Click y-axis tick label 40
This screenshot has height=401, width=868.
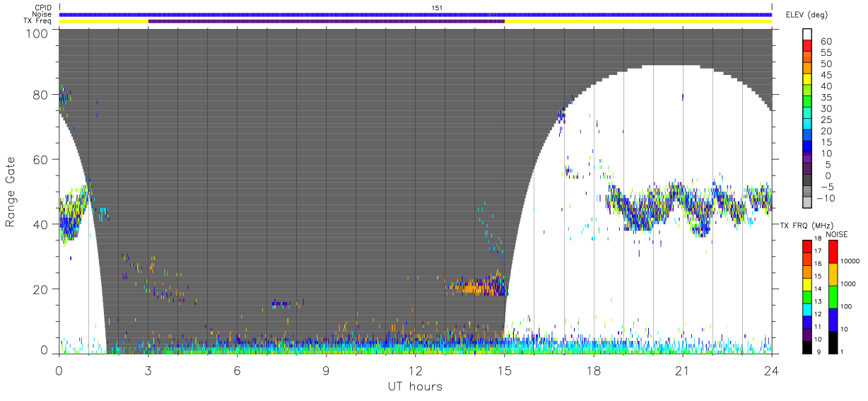41,224
